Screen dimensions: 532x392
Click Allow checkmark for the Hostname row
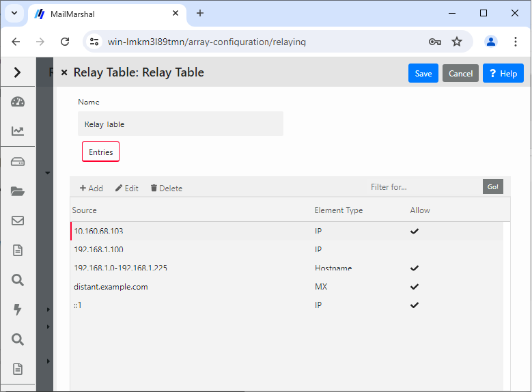[x=415, y=268]
